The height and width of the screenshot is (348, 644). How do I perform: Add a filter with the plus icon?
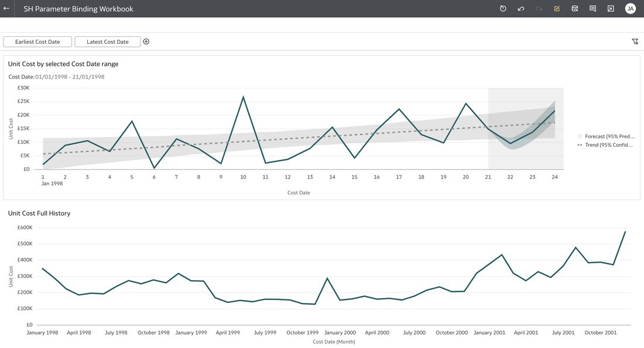click(x=146, y=42)
